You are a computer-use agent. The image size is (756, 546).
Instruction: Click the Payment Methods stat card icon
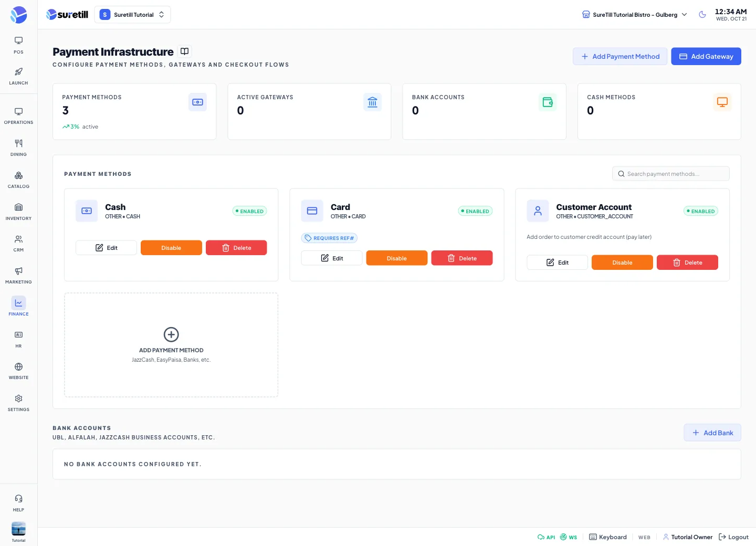click(x=197, y=102)
